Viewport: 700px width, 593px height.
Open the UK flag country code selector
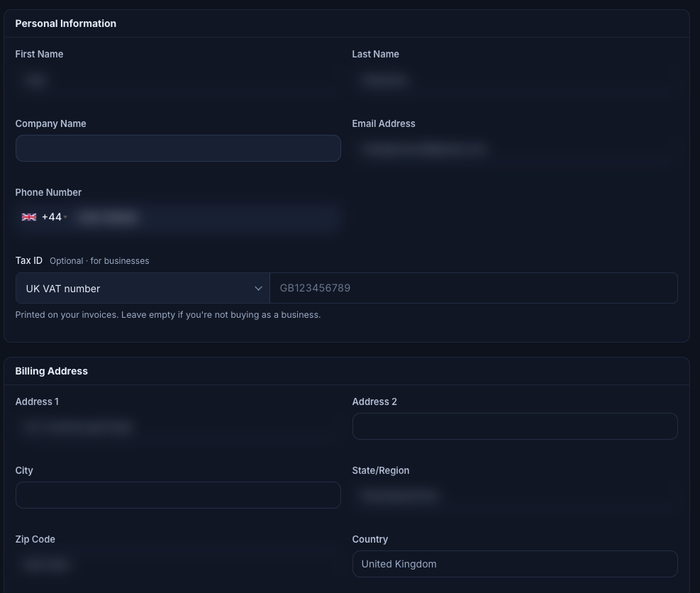click(29, 217)
